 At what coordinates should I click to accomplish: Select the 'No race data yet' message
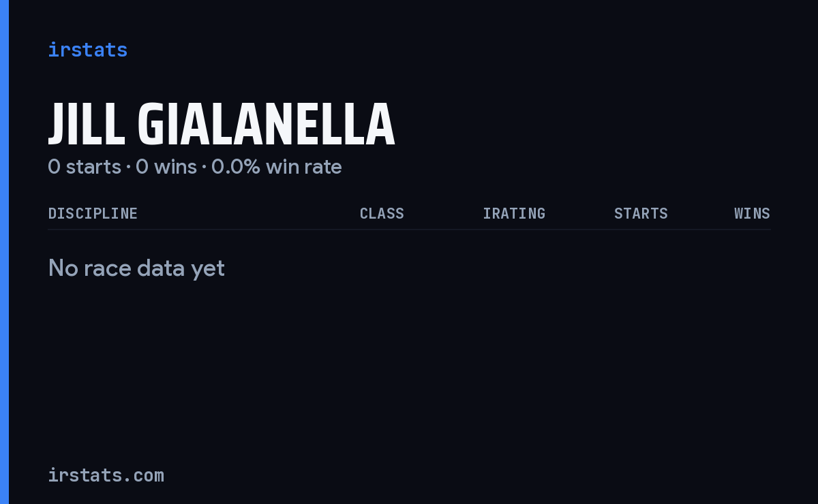point(136,268)
